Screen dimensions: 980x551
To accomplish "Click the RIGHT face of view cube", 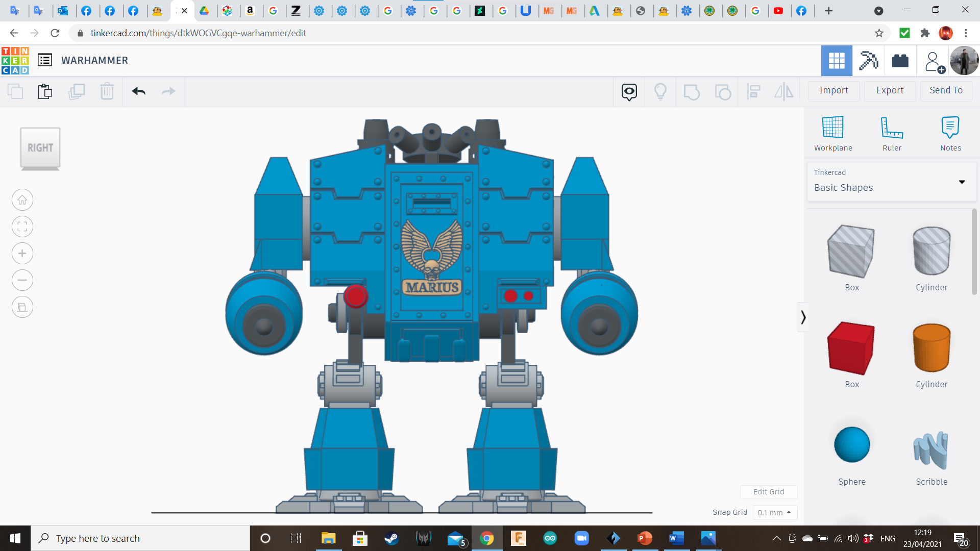I will click(40, 148).
